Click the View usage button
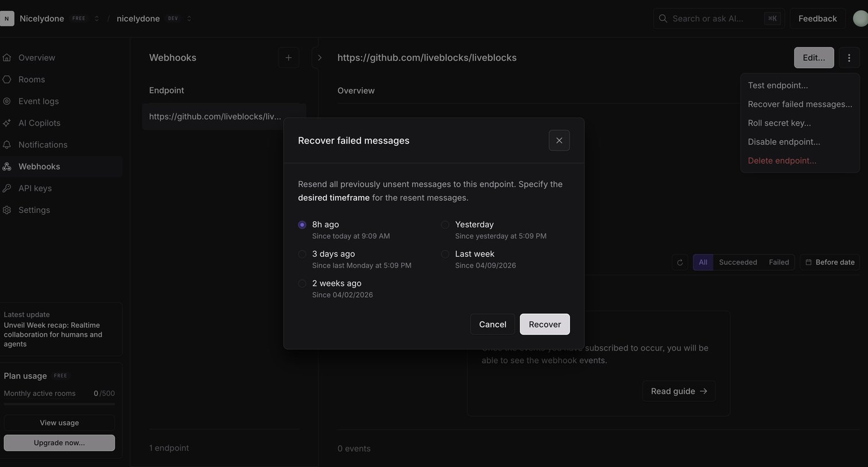The width and height of the screenshot is (868, 467). (59, 423)
